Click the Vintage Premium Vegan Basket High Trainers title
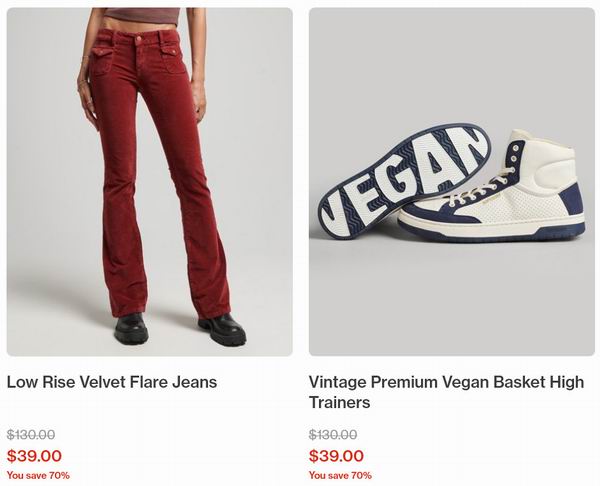Image resolution: width=600 pixels, height=486 pixels. click(447, 392)
